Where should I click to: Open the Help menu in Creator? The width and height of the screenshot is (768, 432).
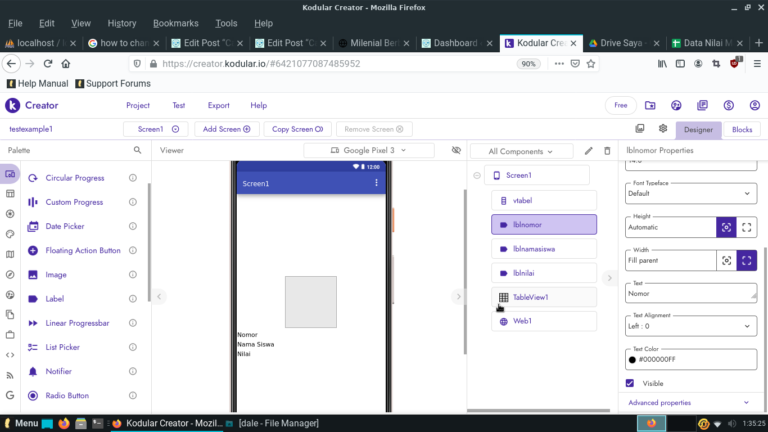pyautogui.click(x=259, y=105)
